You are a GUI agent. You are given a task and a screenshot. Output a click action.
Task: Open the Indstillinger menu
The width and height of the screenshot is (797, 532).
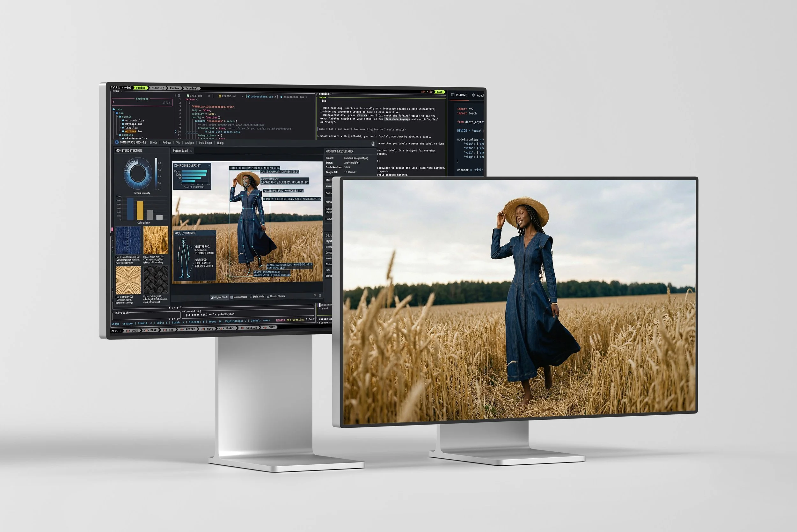click(205, 143)
